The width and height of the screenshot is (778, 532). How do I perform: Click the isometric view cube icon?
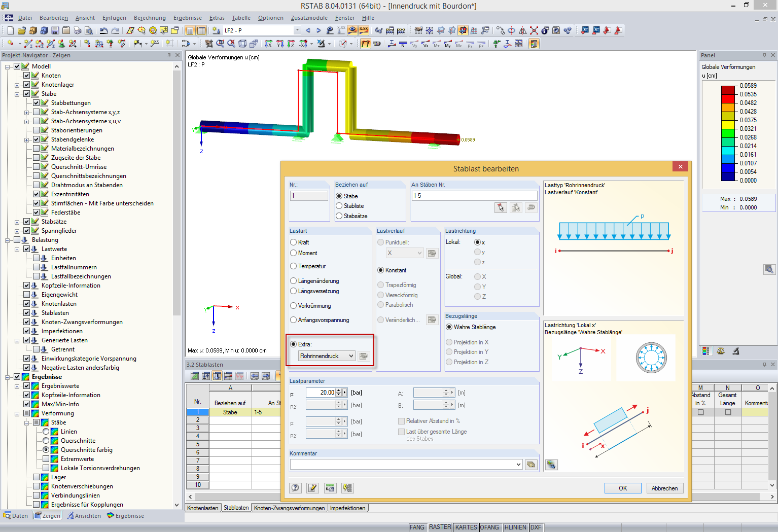point(242,44)
